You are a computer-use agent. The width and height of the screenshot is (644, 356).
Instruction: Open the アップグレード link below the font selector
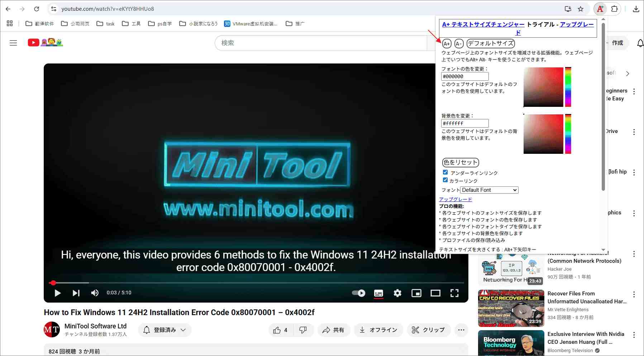click(x=455, y=199)
